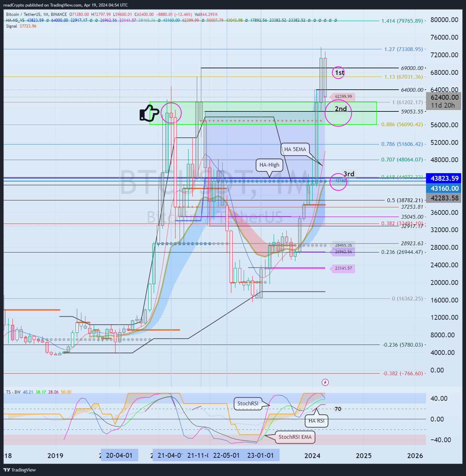The image size is (466, 476).
Task: Click the StochRSI callout in the indicator pane
Action: (x=248, y=404)
